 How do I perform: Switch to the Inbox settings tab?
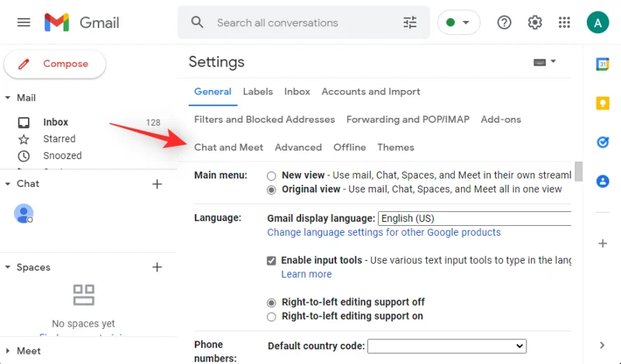click(297, 92)
